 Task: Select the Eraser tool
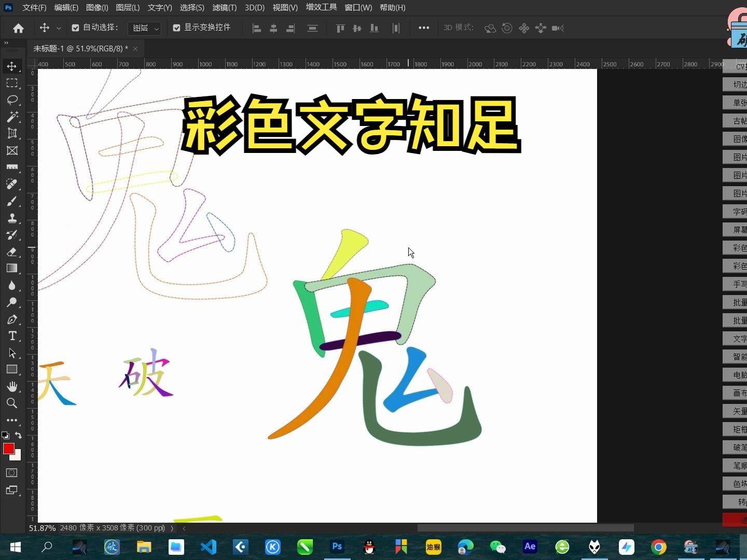click(x=12, y=251)
